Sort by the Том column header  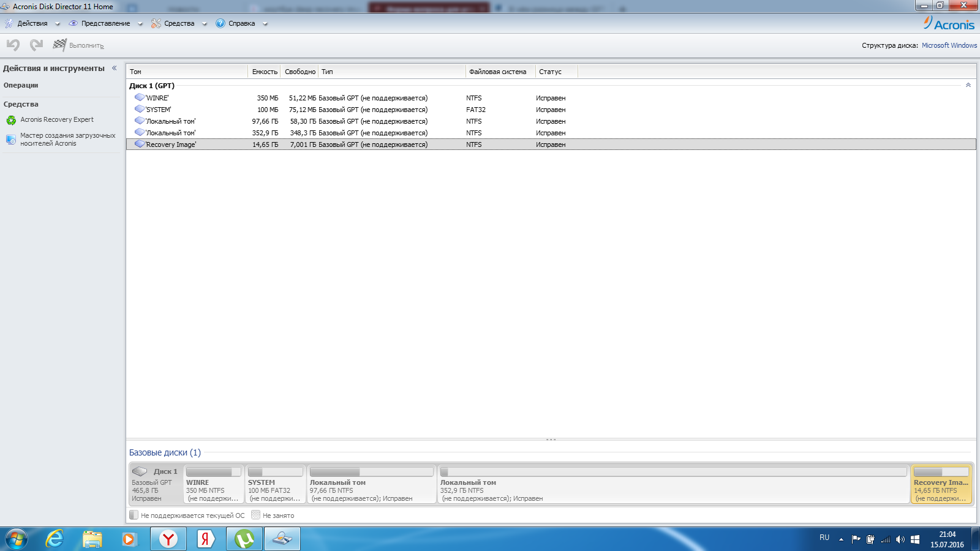click(x=187, y=72)
